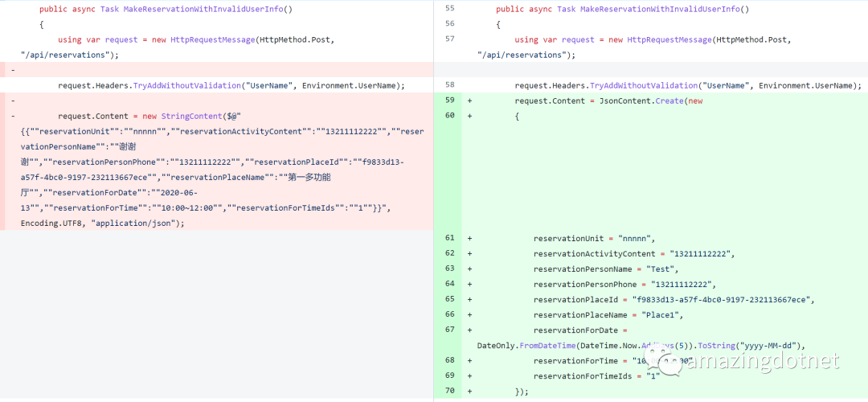Click line number 69 in the diff gutter
This screenshot has height=402, width=868.
tap(449, 375)
